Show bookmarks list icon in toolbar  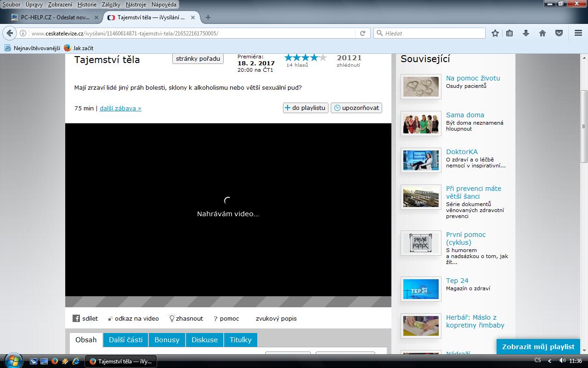pyautogui.click(x=509, y=33)
